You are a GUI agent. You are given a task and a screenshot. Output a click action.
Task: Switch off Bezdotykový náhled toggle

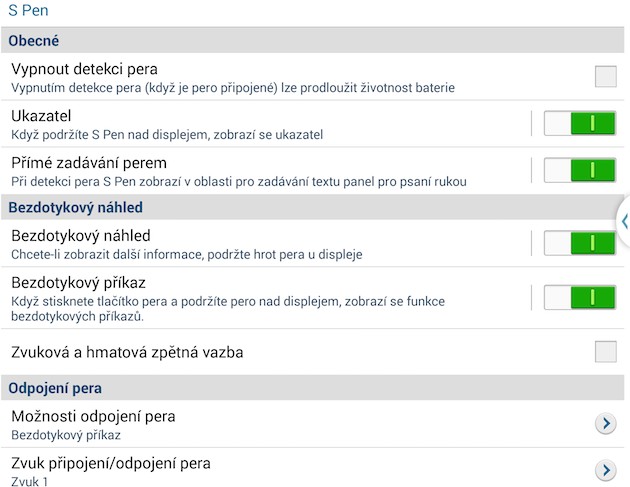point(579,243)
